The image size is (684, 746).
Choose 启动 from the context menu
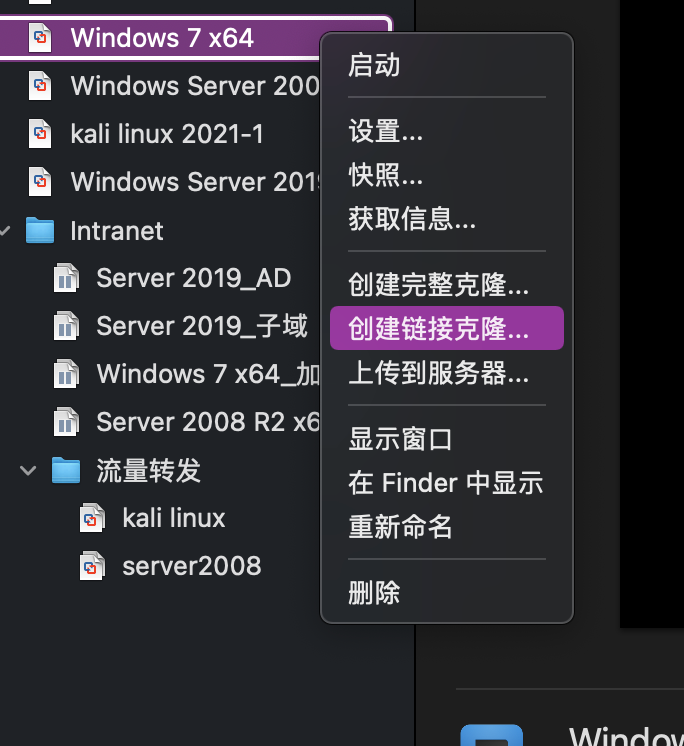(x=447, y=65)
